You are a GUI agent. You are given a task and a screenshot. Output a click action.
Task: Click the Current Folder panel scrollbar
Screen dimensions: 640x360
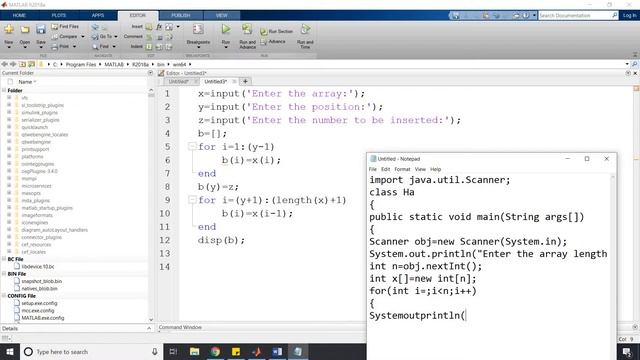pos(151,204)
